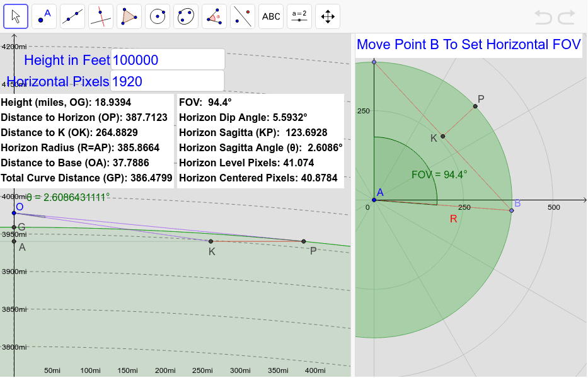The width and height of the screenshot is (588, 378).
Task: Select the Perpendicular Line tool
Action: (x=100, y=16)
